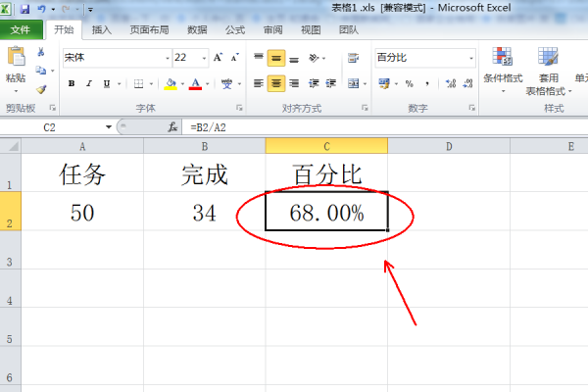588x392 pixels.
Task: Click the Paste clipboard icon
Action: tap(16, 56)
